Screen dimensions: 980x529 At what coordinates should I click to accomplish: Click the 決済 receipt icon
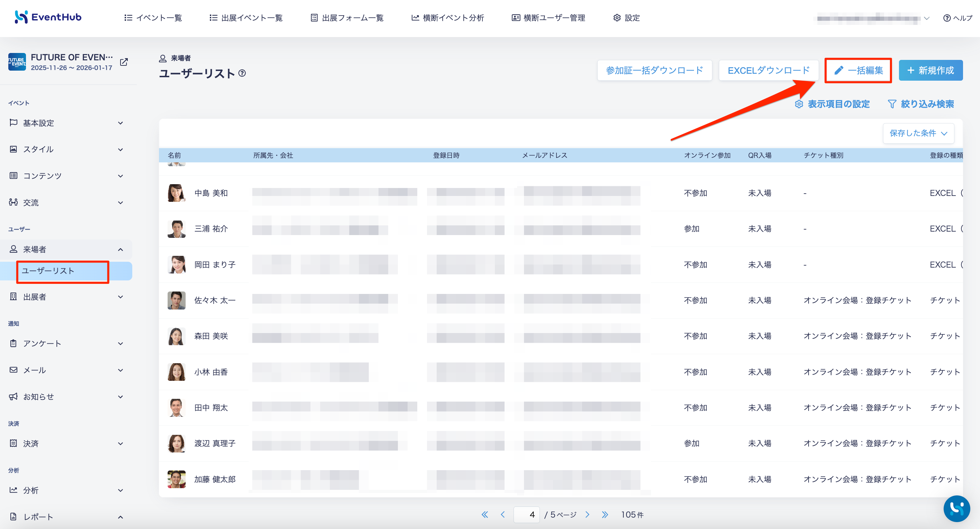coord(13,443)
